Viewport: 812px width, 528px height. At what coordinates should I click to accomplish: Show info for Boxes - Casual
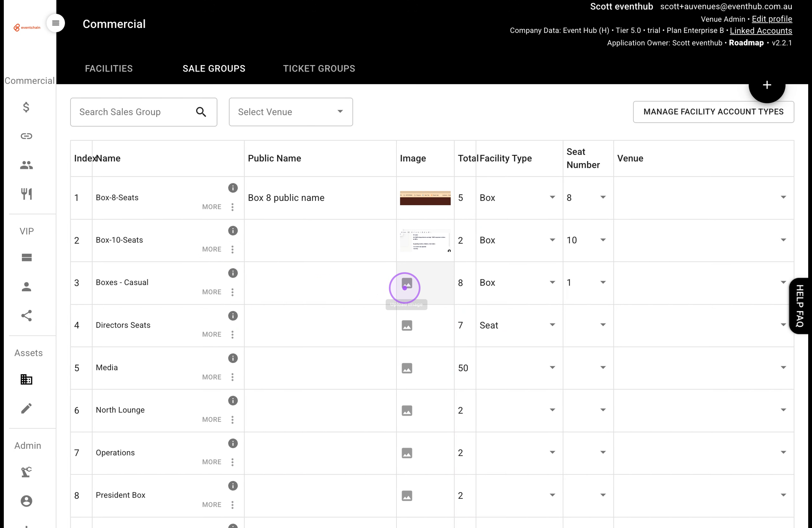coord(233,273)
